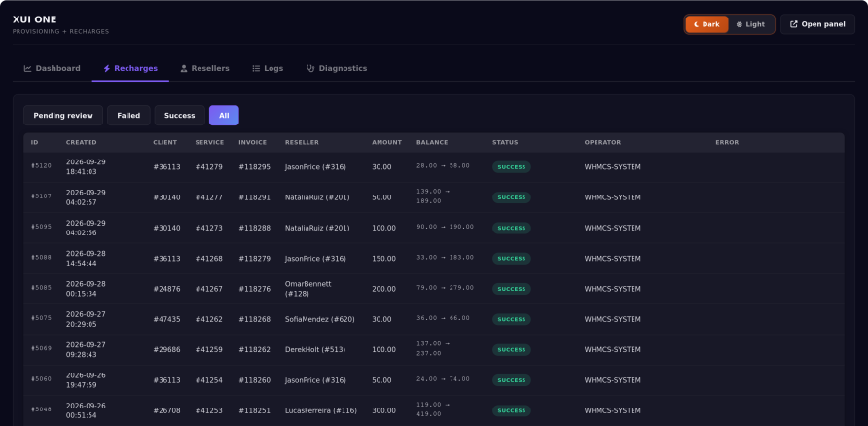
Task: Open the Logs tab
Action: 268,69
